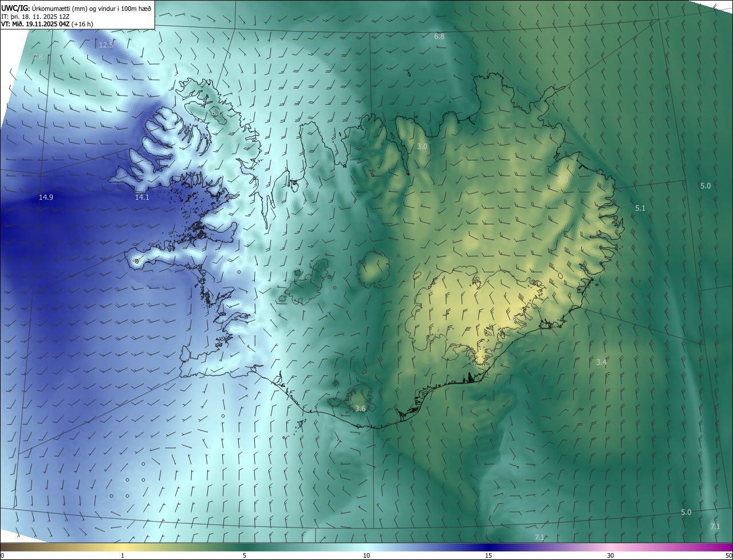The image size is (733, 560).
Task: Click the '14.1' value label on the map
Action: click(141, 197)
